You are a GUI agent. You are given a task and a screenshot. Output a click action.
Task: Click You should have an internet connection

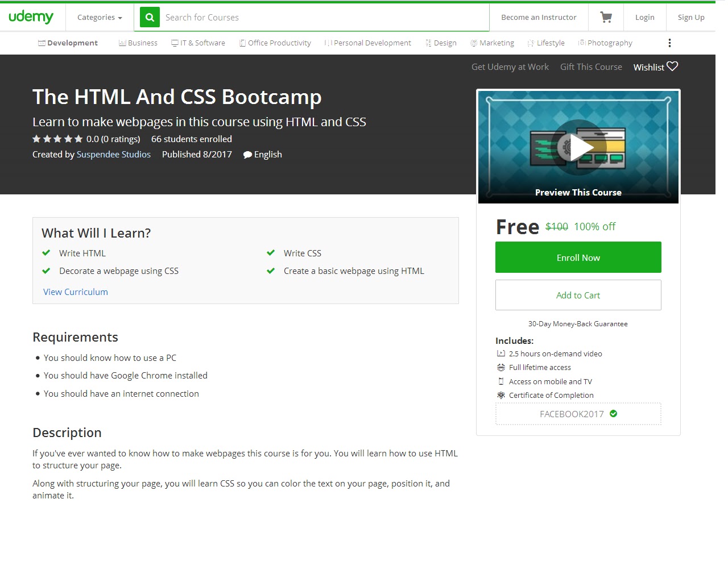point(121,394)
